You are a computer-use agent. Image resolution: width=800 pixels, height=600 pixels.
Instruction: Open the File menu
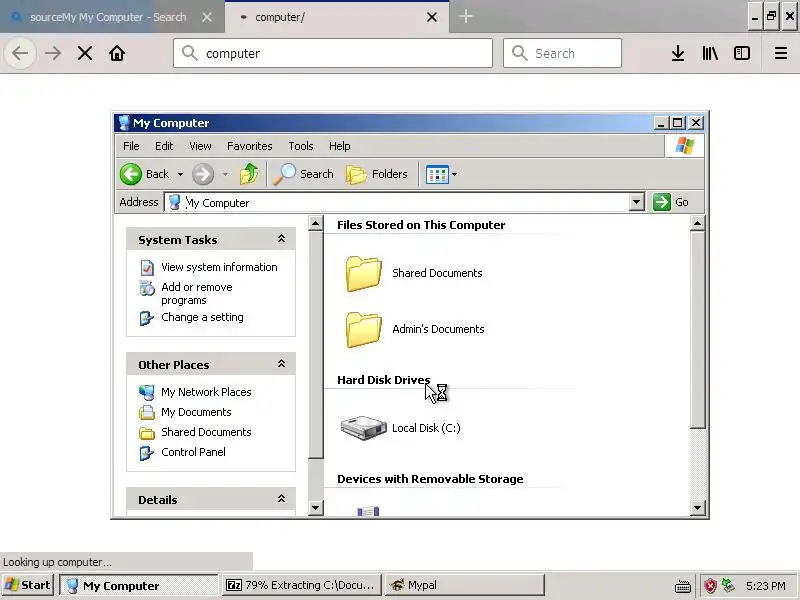[131, 146]
